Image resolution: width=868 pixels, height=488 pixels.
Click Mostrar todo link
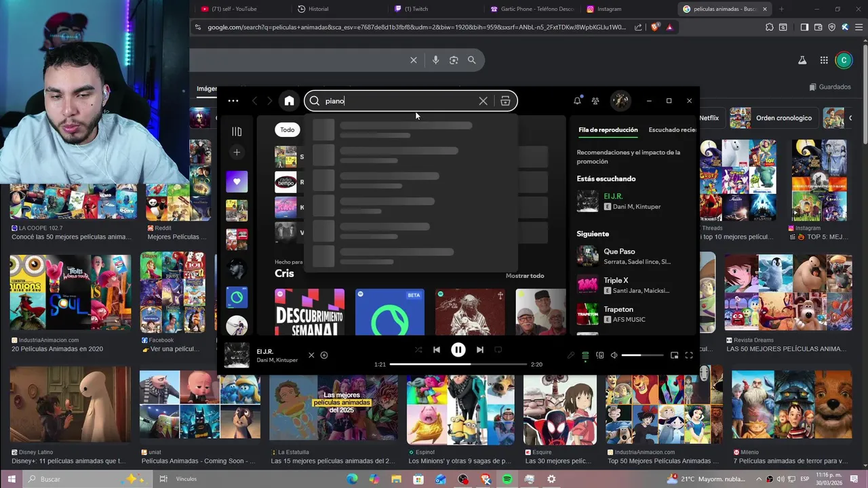525,276
